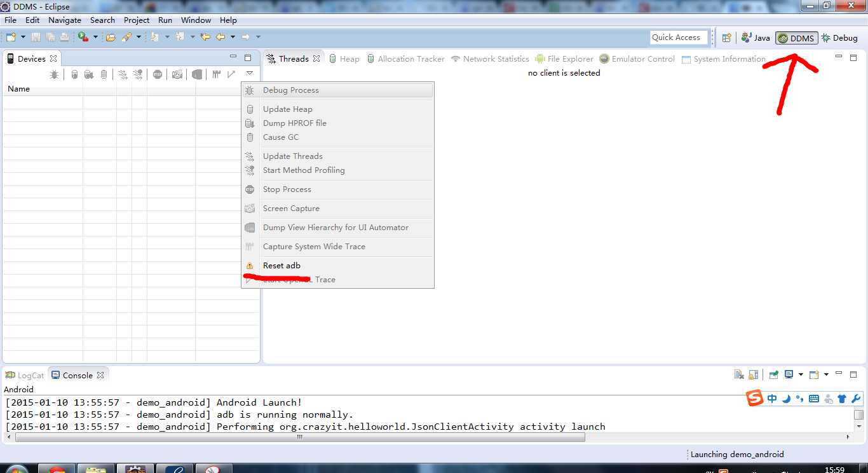Click the Forward navigation arrow in toolbar
868x473 pixels.
click(x=246, y=37)
